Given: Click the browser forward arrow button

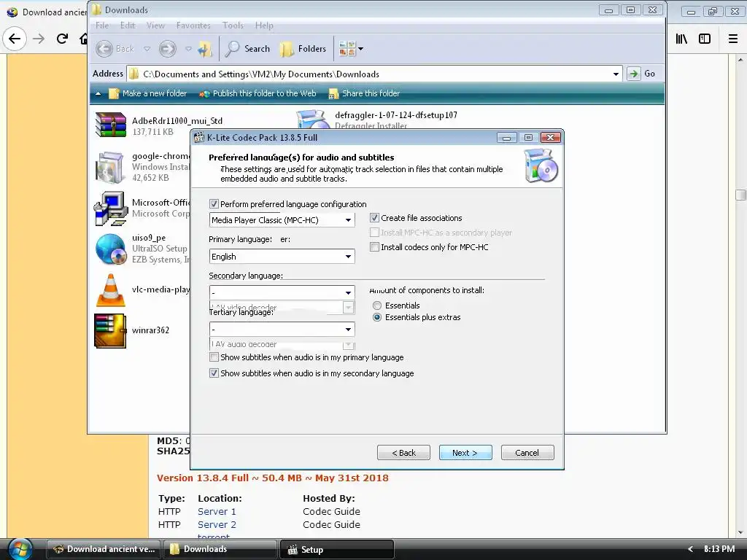Looking at the screenshot, I should coord(39,39).
